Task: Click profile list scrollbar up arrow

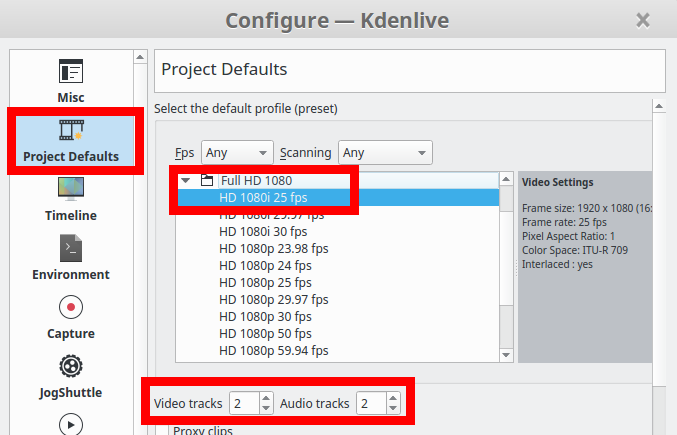Action: 506,179
